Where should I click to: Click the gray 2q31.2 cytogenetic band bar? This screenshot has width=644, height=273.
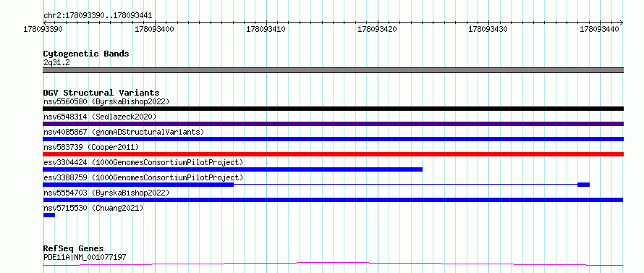pyautogui.click(x=333, y=70)
